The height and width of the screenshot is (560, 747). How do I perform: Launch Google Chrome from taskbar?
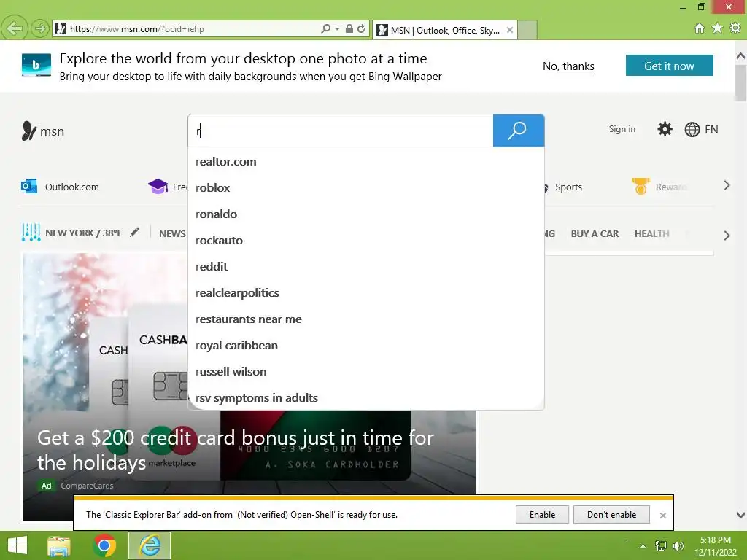pyautogui.click(x=104, y=545)
